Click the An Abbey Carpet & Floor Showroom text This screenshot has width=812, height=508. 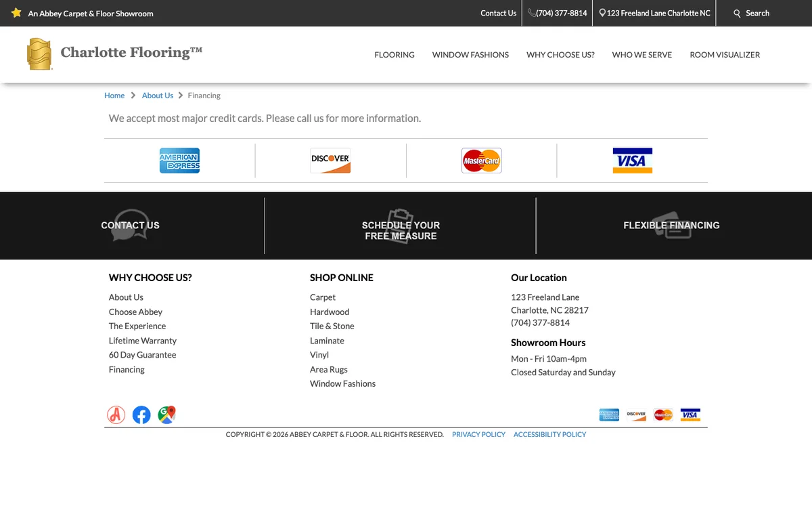coord(91,14)
